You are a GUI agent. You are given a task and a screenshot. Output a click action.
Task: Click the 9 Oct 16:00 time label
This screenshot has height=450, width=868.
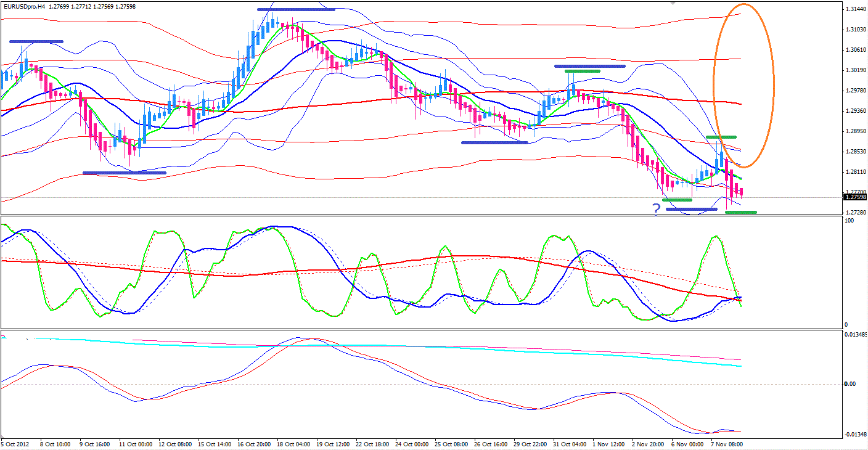(96, 443)
